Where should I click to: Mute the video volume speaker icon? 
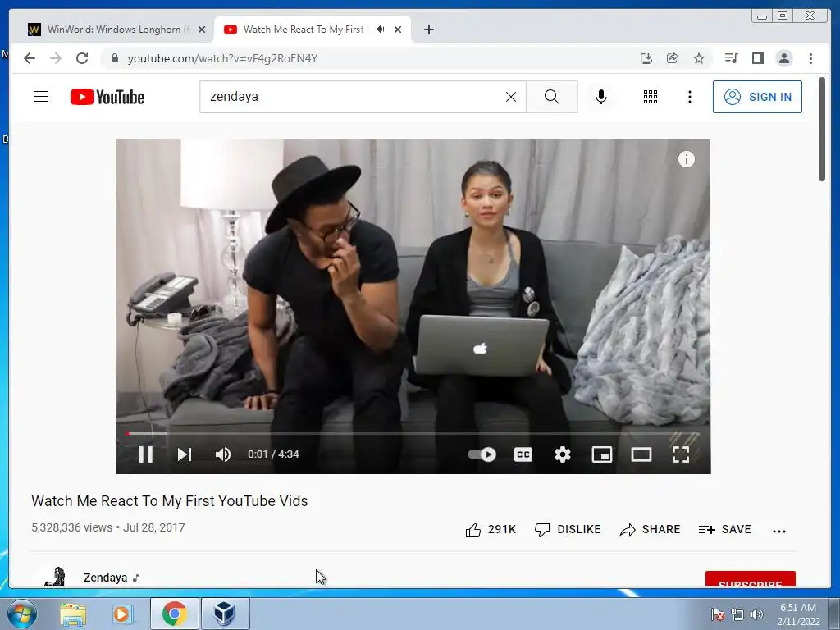[223, 454]
